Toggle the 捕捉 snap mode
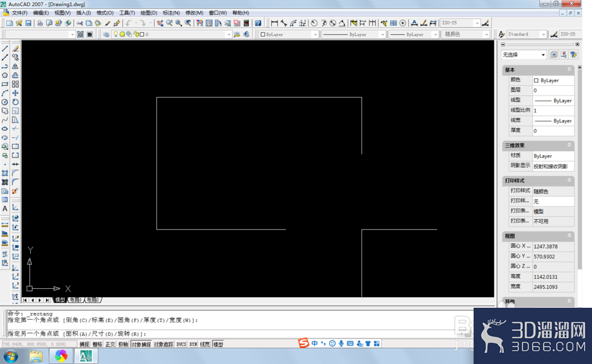 click(x=84, y=344)
